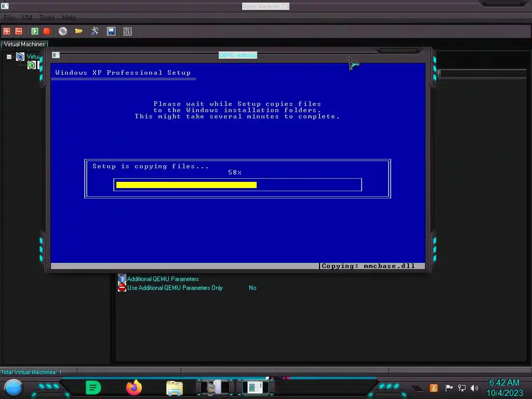Switch to the Qemu Manager taskbar button

(215, 387)
